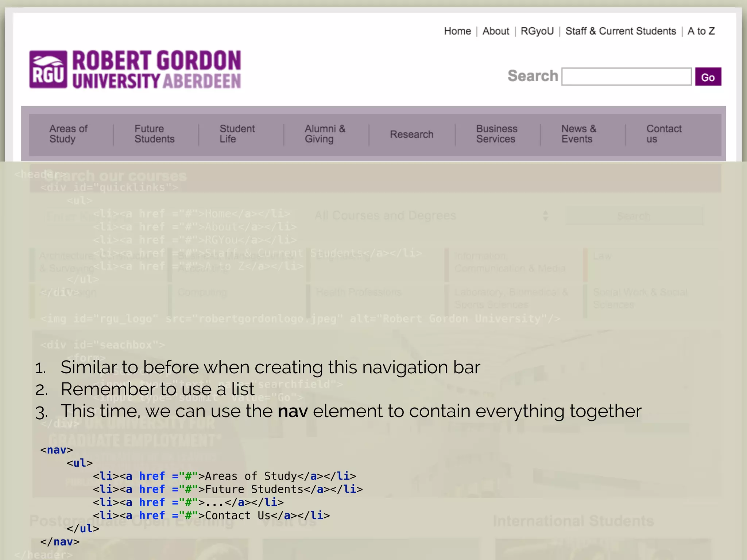Open Staff & Current Students link
Screen dimensions: 747x560
click(x=620, y=31)
